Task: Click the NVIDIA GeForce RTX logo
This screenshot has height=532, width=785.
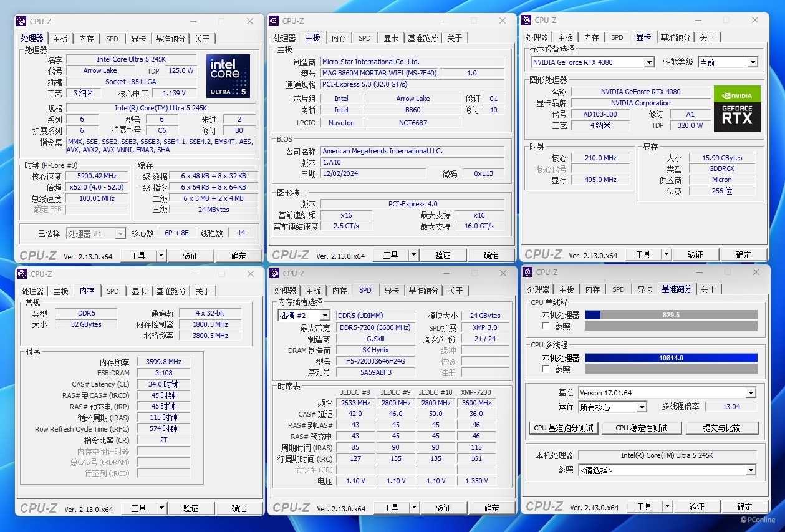Action: [738, 109]
